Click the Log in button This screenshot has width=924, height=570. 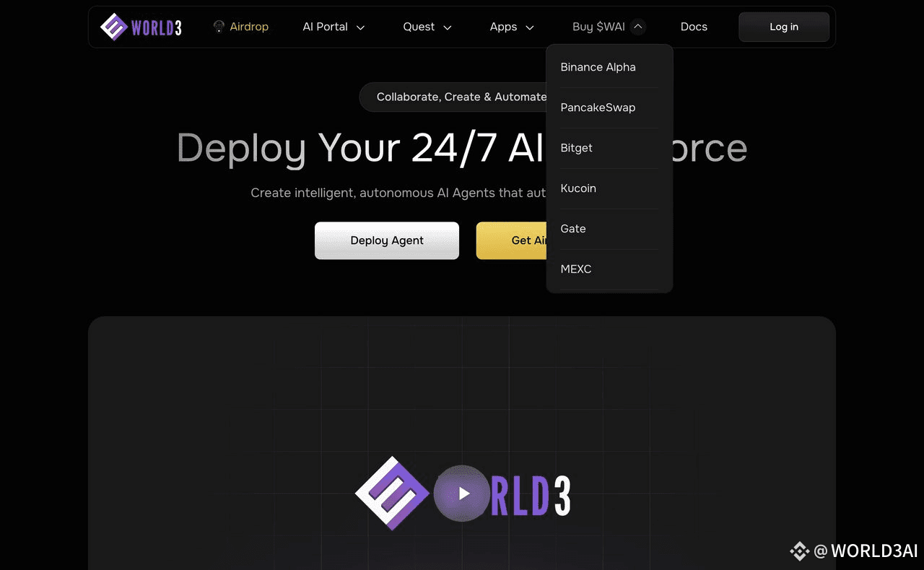[x=784, y=27]
